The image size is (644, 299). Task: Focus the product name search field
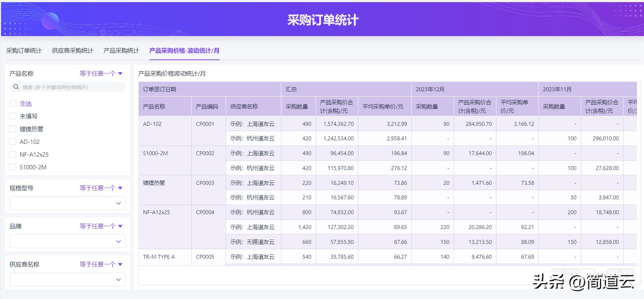click(x=67, y=87)
